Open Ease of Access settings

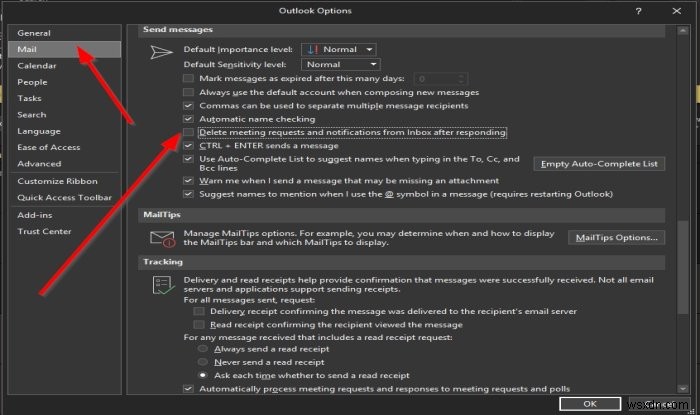(x=64, y=147)
